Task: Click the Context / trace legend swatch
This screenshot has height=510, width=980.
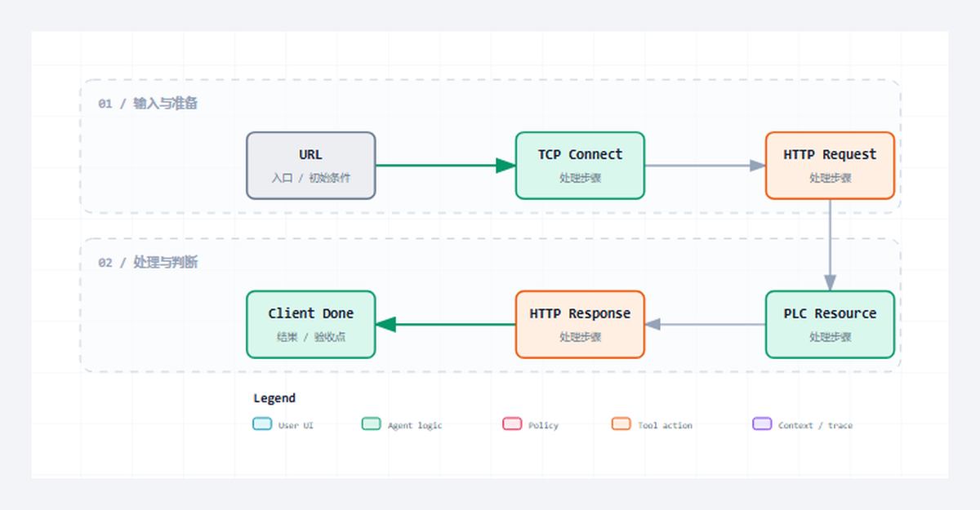Action: (762, 424)
